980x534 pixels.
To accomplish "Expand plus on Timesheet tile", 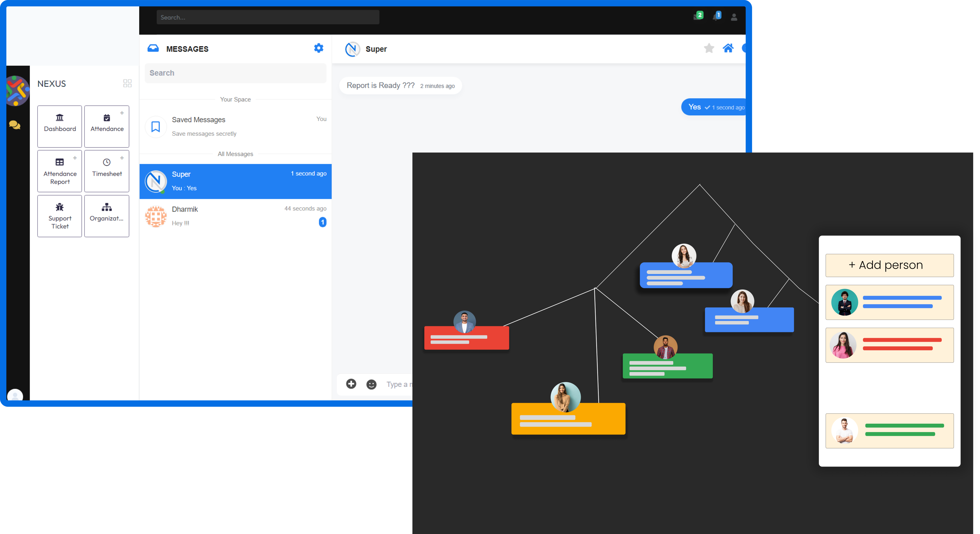I will [122, 158].
